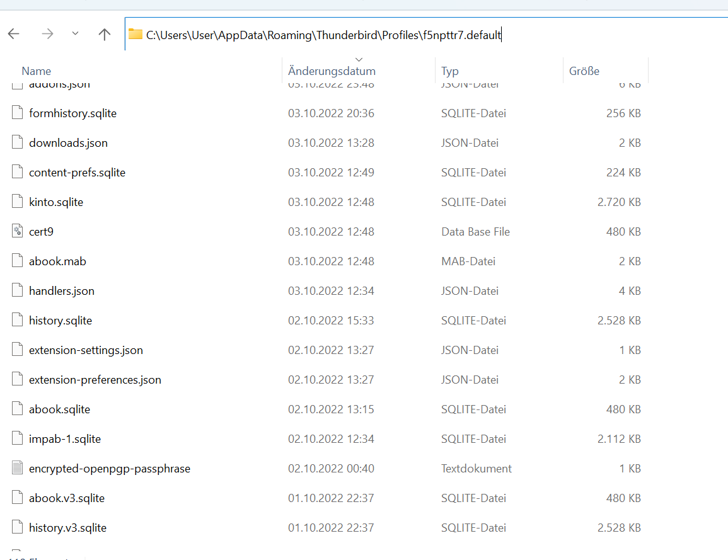The image size is (728, 560).
Task: Select the history.sqlite file icon
Action: 17,320
